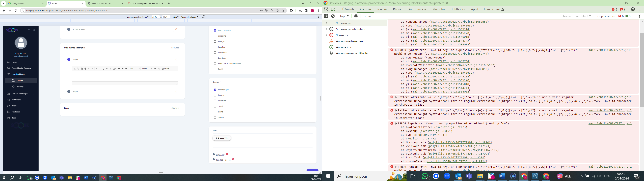Remove the pj_123.pdf file
The height and width of the screenshot is (181, 644).
tap(227, 154)
